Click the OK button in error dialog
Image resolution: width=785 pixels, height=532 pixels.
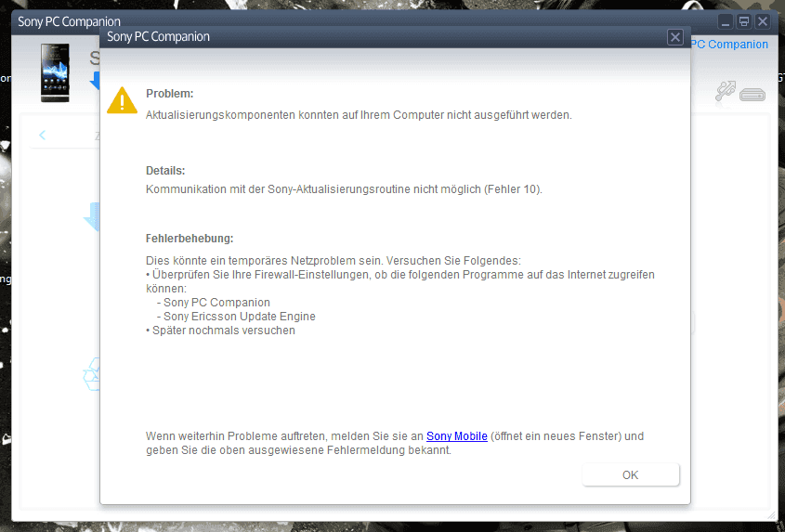[630, 474]
